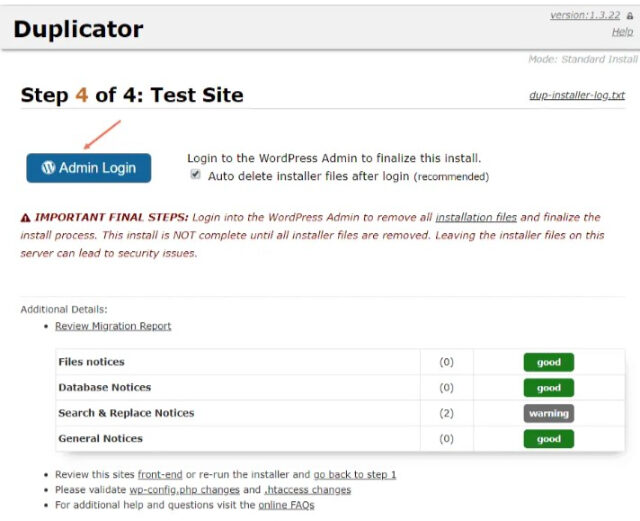Viewport: 640px width, 521px height.
Task: Open the version:1.3.22 link
Action: point(585,15)
